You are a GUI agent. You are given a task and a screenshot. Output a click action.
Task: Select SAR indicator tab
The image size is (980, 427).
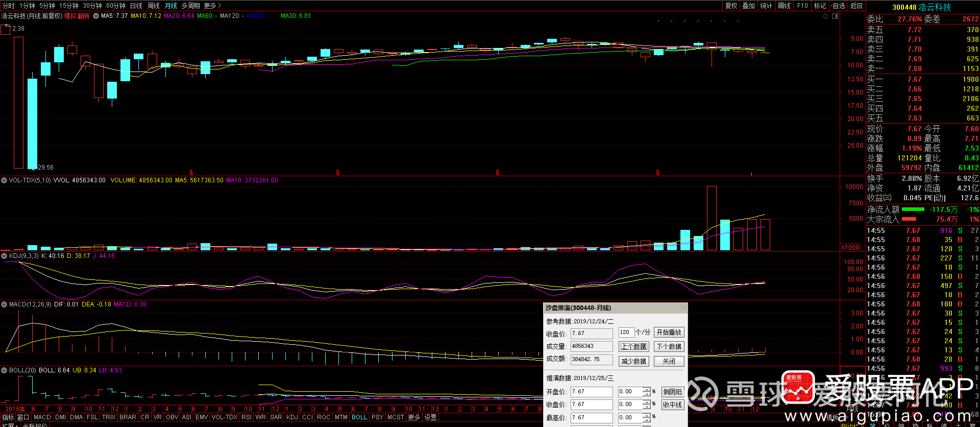point(276,417)
